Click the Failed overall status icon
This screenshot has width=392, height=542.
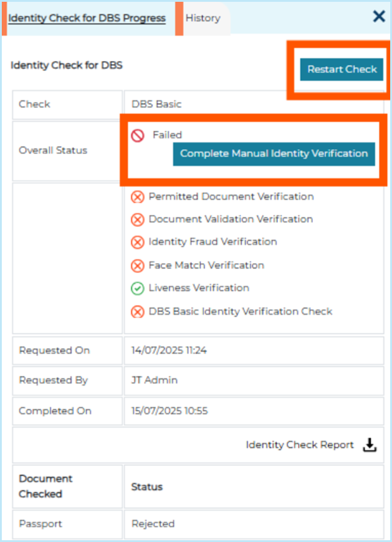[138, 135]
